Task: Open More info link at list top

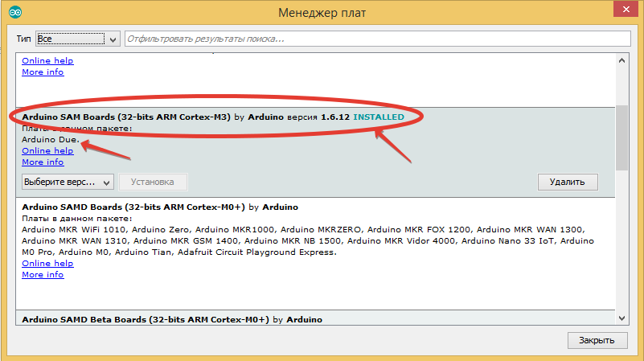Action: click(43, 72)
